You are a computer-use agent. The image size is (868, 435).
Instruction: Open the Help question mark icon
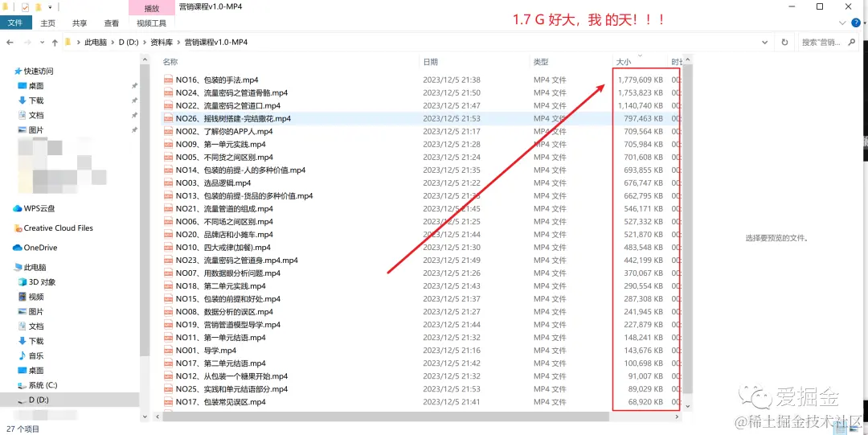[x=856, y=23]
